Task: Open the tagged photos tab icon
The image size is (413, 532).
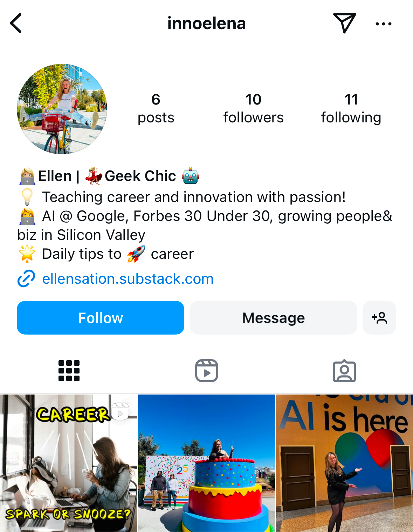Action: click(344, 371)
